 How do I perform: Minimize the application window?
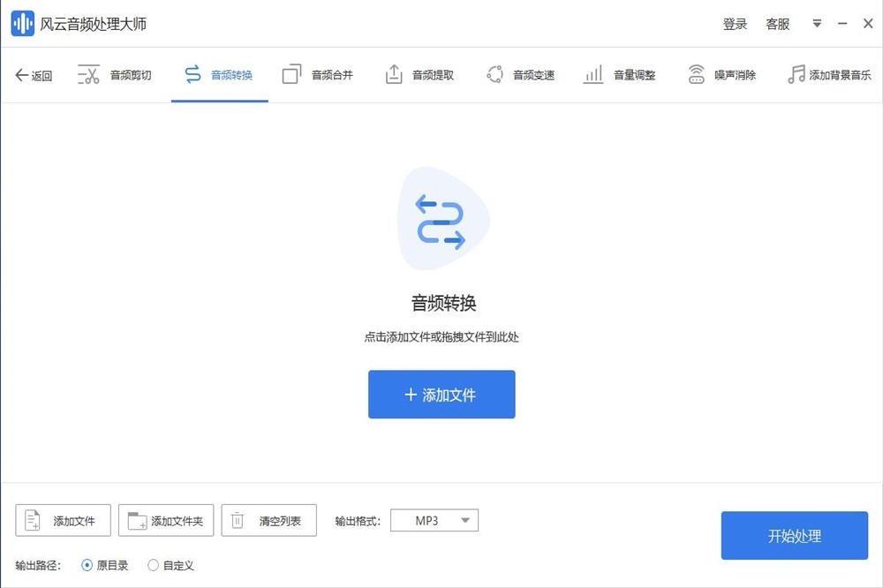coord(842,24)
